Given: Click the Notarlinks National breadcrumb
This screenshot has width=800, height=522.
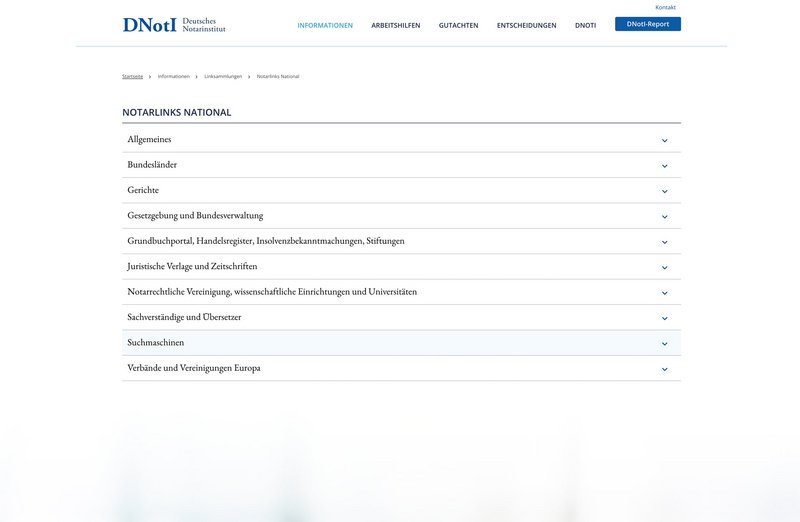Looking at the screenshot, I should point(278,77).
